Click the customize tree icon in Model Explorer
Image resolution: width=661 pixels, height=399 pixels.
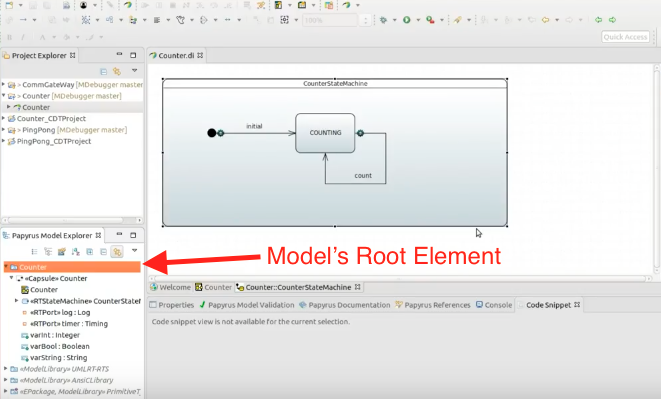[x=62, y=252]
